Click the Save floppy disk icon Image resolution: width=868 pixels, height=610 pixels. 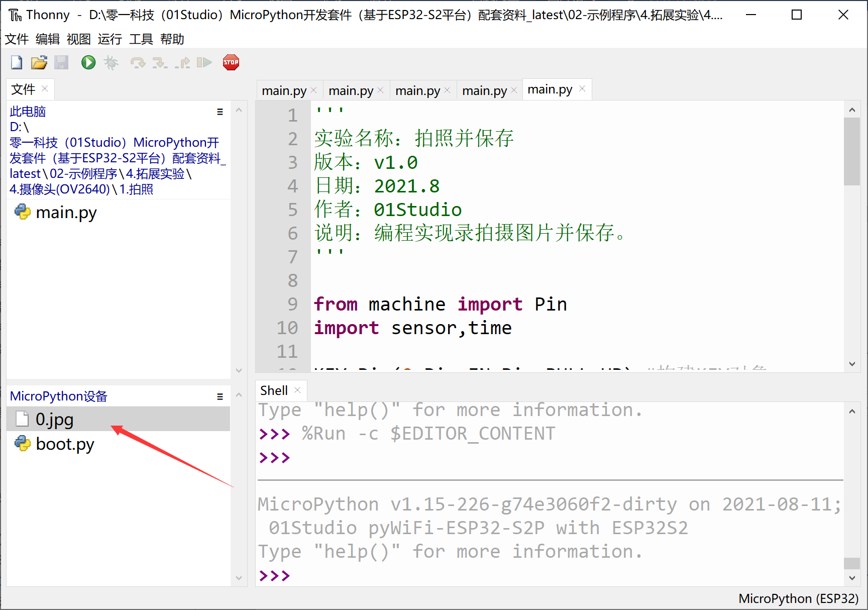[x=61, y=63]
